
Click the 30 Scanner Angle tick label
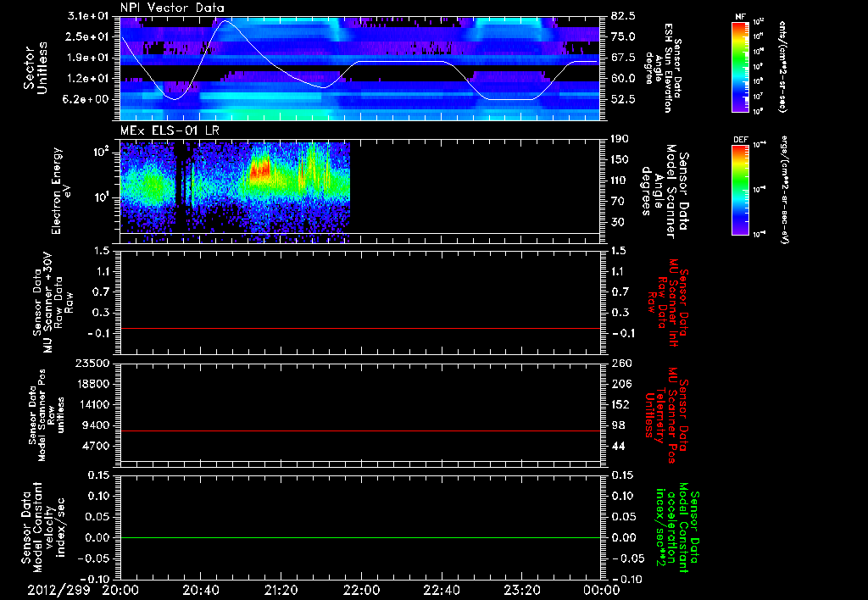click(x=617, y=222)
